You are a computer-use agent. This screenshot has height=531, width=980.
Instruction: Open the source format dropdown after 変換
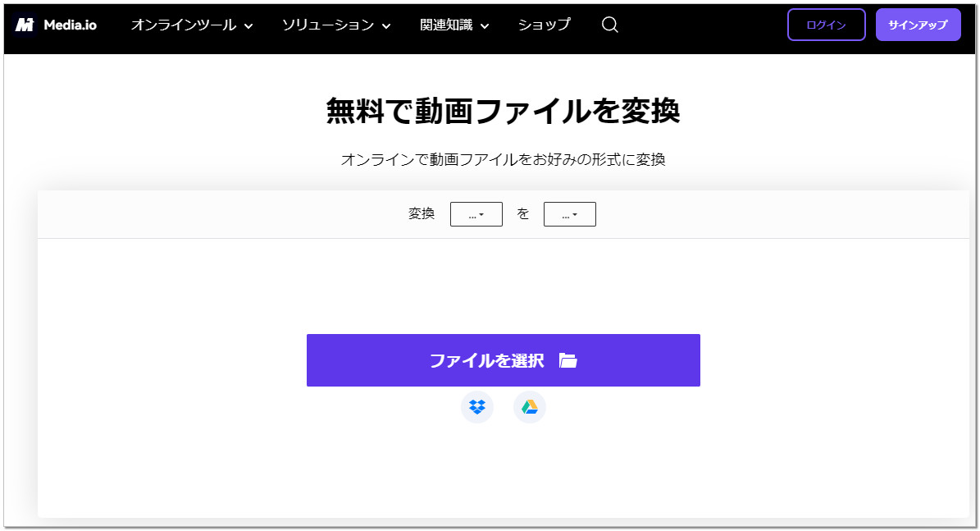(x=476, y=214)
